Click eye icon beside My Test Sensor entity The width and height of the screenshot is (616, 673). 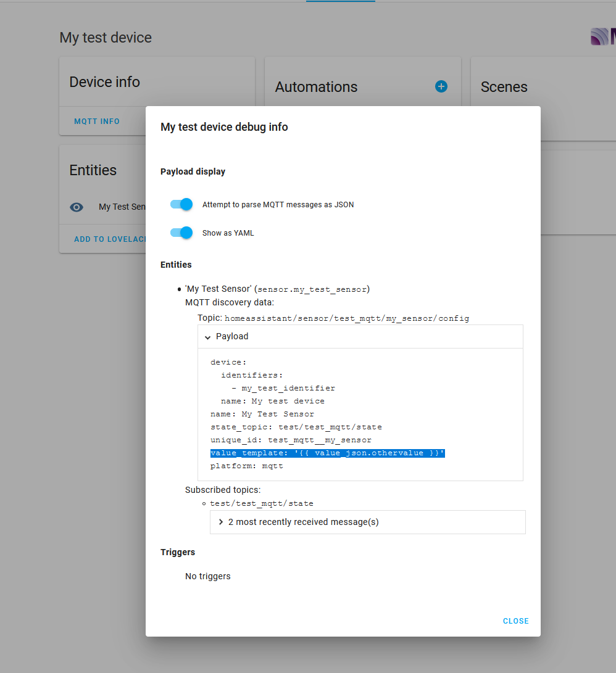77,207
